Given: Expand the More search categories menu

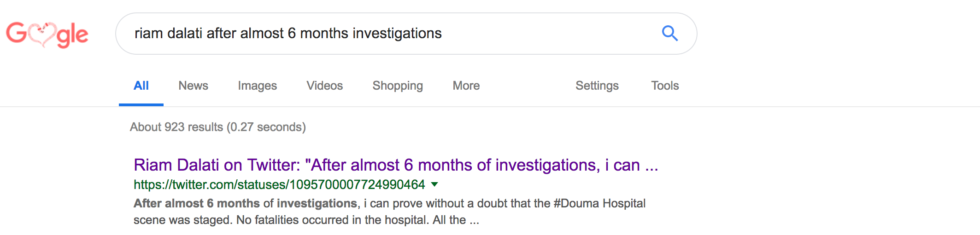Looking at the screenshot, I should 466,86.
